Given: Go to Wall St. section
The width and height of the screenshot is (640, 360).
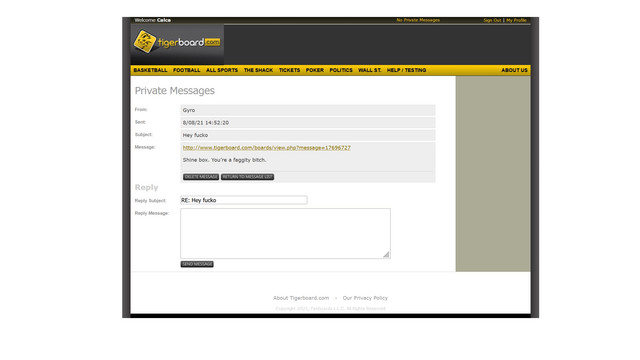Looking at the screenshot, I should click(369, 70).
